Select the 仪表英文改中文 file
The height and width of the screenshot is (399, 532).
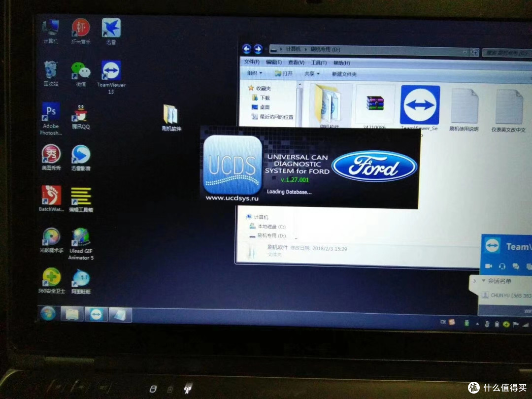[508, 111]
